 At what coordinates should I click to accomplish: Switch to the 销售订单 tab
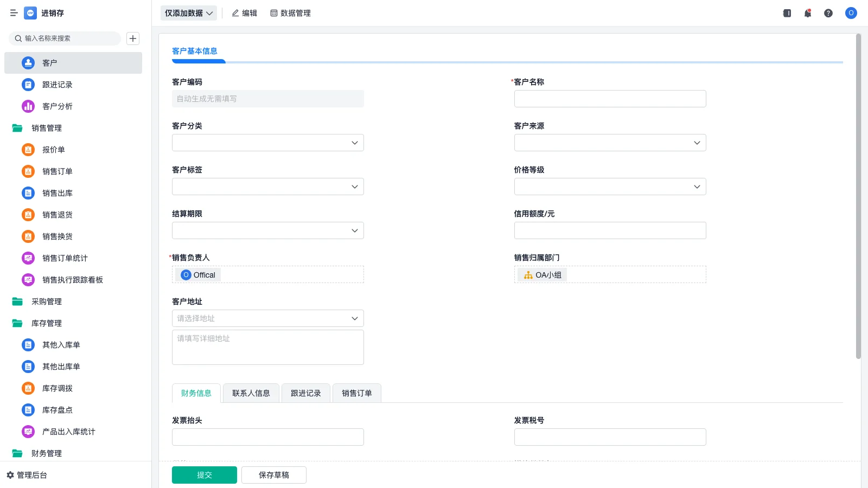tap(357, 393)
